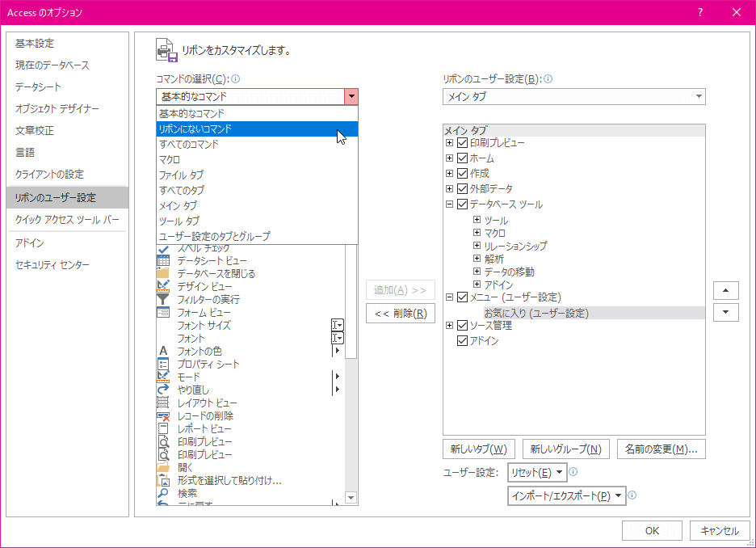Select the データの移動 group row
Viewport: 756px width, 548px height.
pyautogui.click(x=509, y=272)
